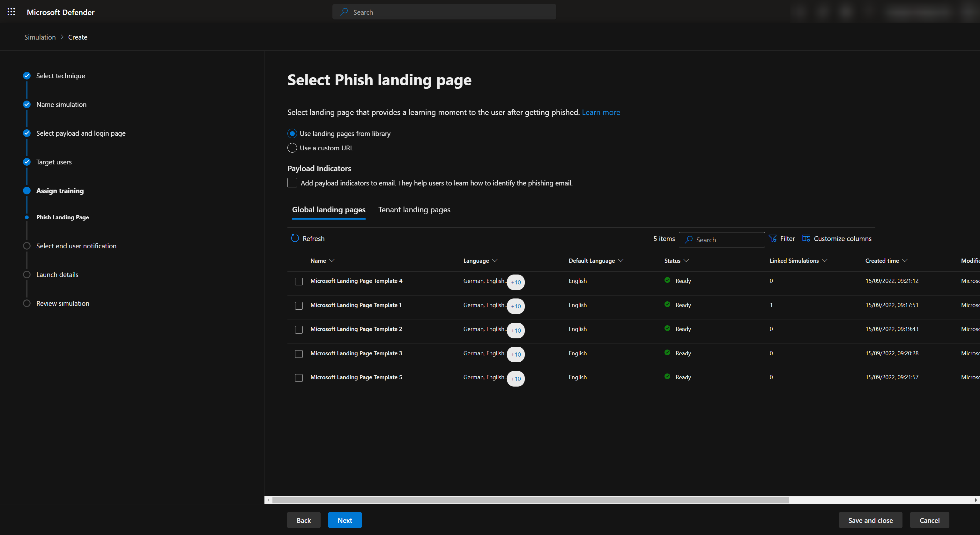Viewport: 980px width, 535px height.
Task: Click the +10 languages badge for Template 4
Action: (x=516, y=282)
